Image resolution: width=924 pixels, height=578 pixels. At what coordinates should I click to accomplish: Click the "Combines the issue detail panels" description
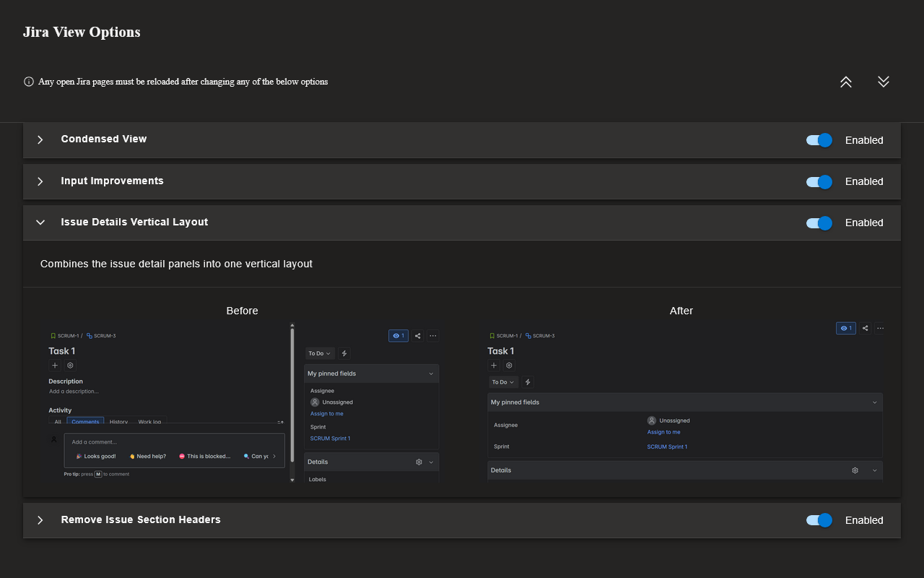click(176, 264)
